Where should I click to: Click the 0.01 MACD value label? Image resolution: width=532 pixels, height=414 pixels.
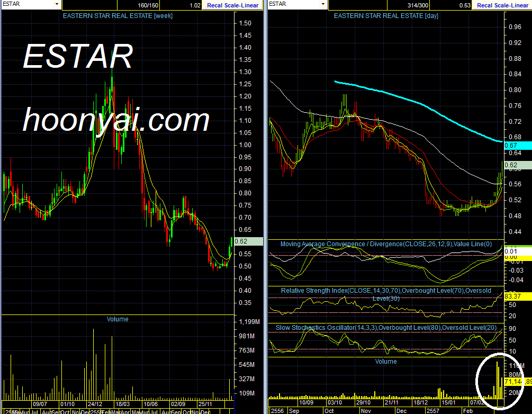518,251
